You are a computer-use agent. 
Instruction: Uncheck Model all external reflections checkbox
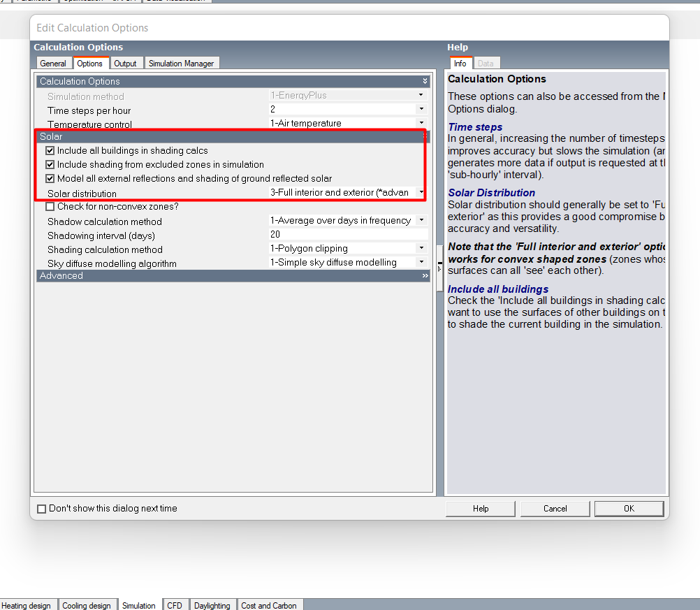click(x=50, y=179)
